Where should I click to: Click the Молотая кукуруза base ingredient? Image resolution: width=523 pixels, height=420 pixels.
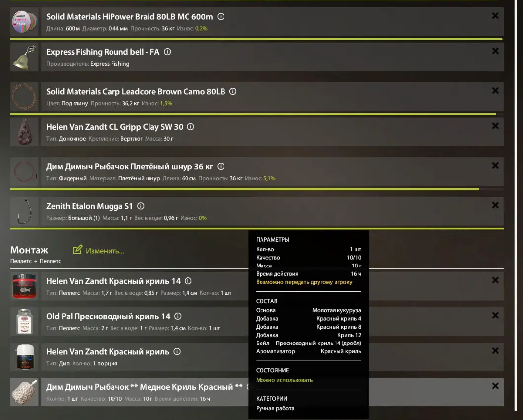click(x=336, y=310)
